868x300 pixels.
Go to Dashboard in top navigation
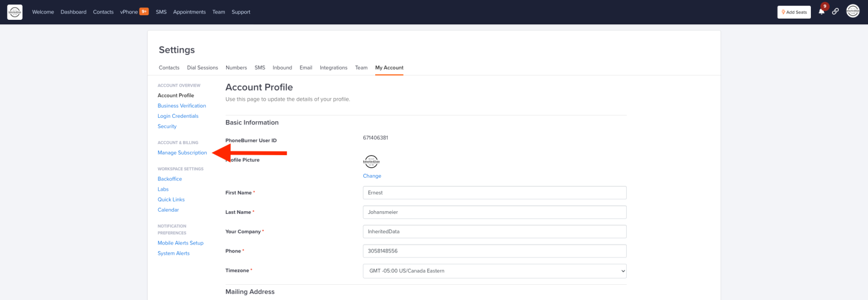[x=73, y=12]
